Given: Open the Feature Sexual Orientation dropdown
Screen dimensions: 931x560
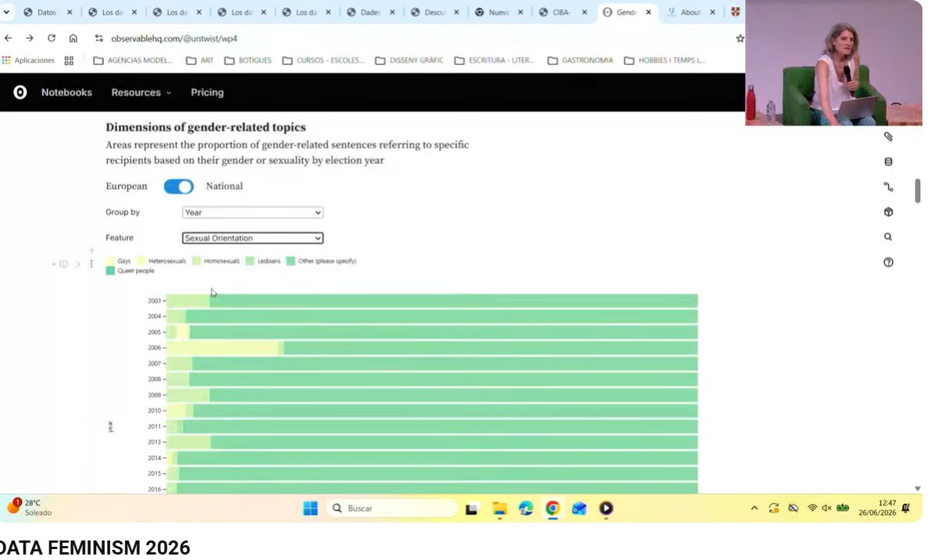Looking at the screenshot, I should point(252,238).
